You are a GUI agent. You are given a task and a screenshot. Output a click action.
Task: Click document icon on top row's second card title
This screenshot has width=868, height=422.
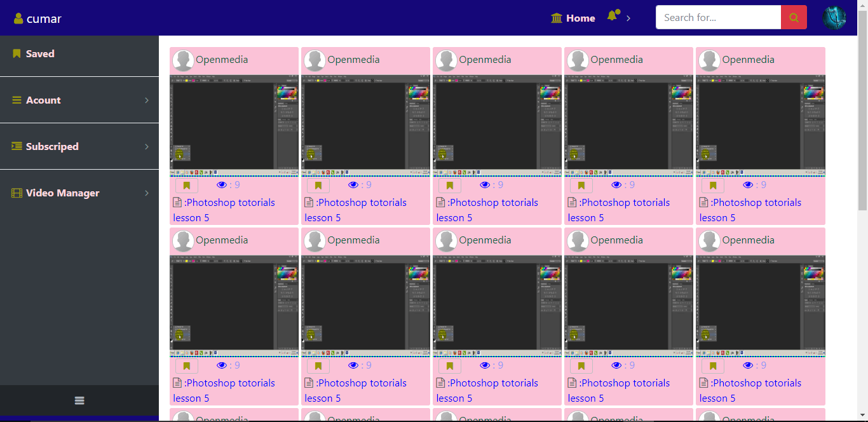click(x=309, y=203)
